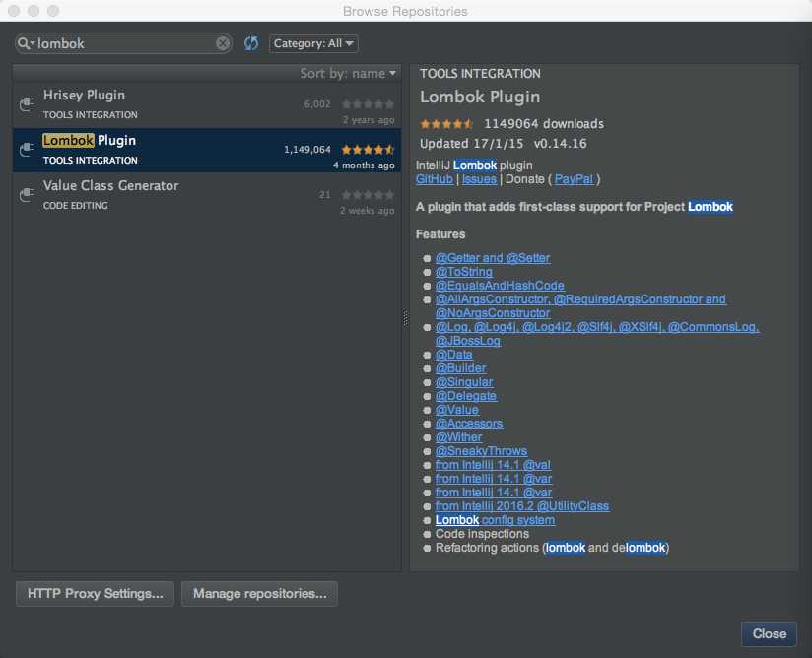
Task: Click Hrisey Plugin's plug icon
Action: click(27, 104)
